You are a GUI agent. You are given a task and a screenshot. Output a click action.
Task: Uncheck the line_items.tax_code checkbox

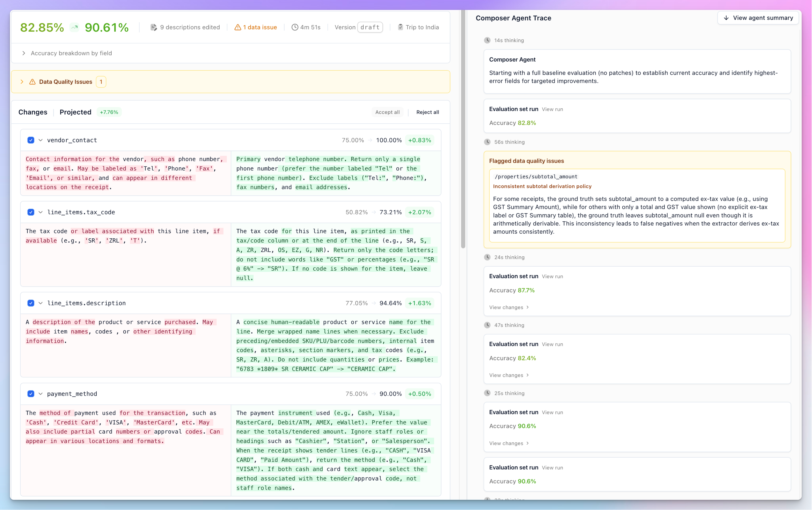(31, 212)
